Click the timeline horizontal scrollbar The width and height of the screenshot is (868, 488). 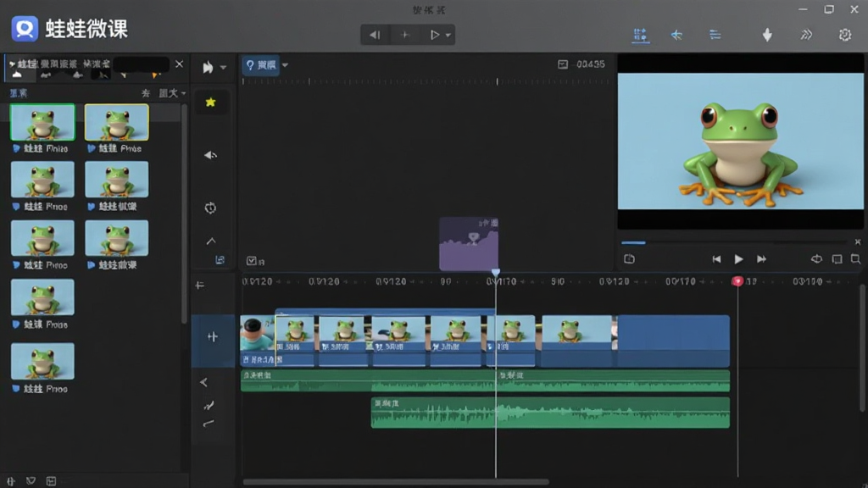397,482
